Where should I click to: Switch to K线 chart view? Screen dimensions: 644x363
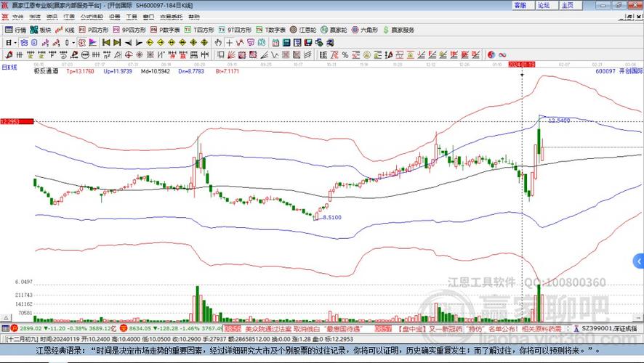(x=66, y=30)
